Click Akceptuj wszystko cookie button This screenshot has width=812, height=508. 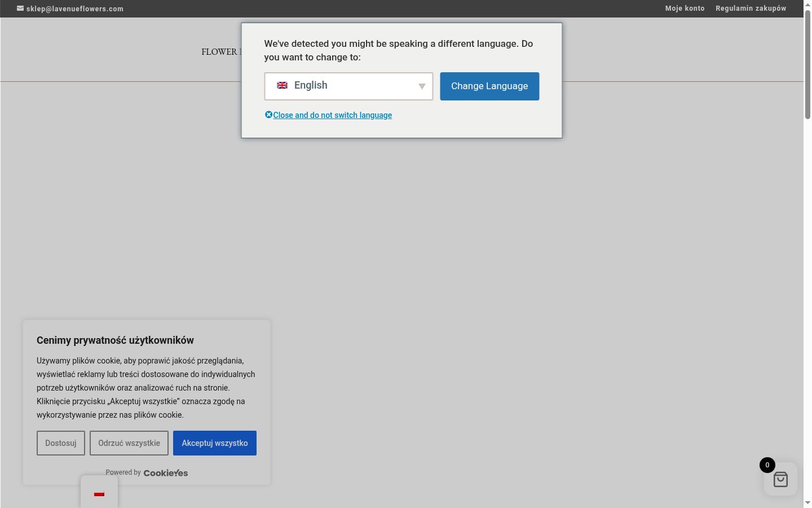pos(215,443)
